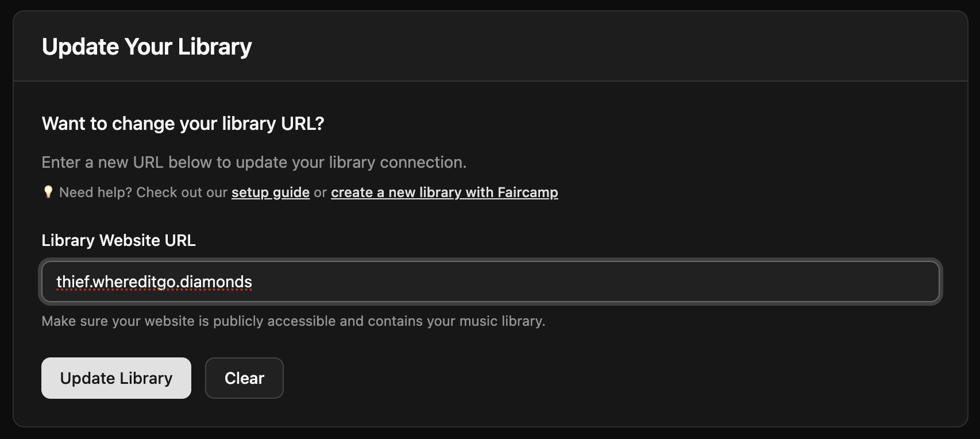Click the word "or" between the help links

coord(321,192)
